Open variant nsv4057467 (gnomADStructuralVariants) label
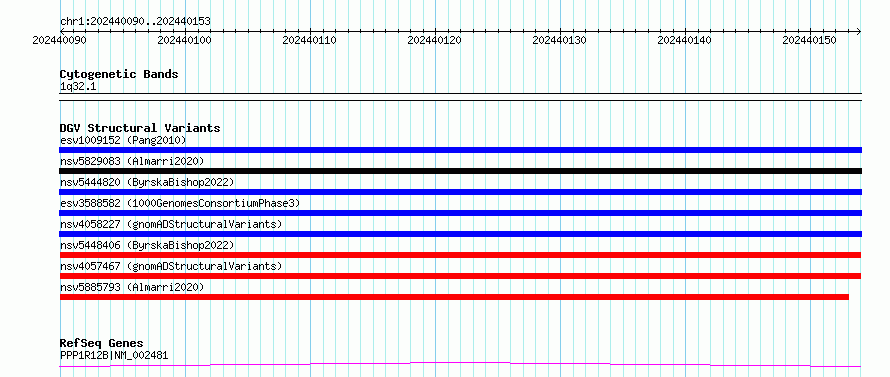This screenshot has height=377, width=890. coord(171,266)
